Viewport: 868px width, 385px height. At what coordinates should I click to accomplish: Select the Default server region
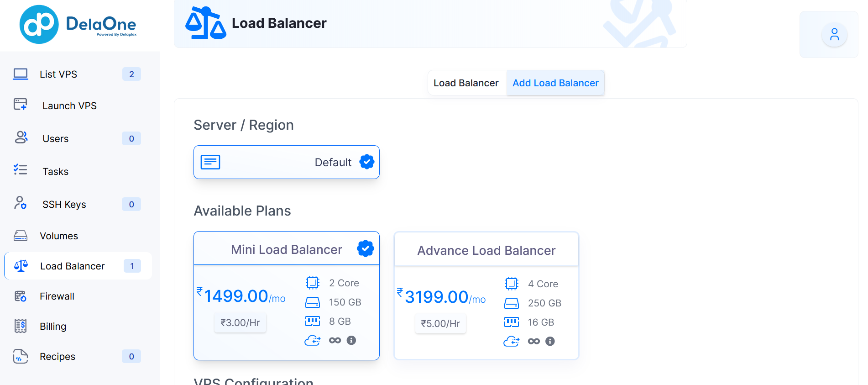(286, 162)
